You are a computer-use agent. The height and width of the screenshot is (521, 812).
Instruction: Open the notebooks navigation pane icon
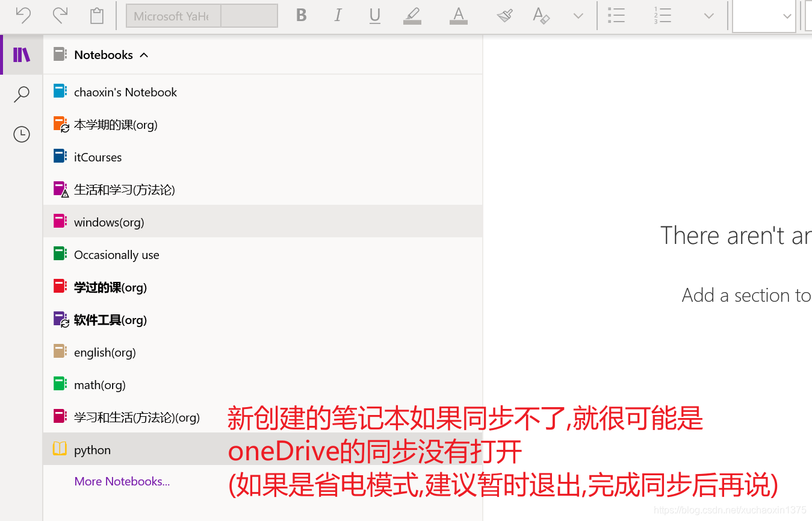[x=22, y=55]
